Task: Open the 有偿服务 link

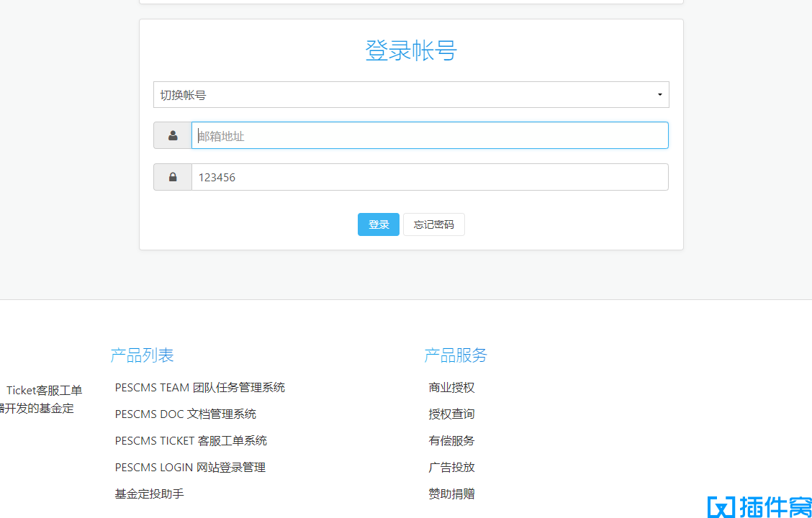Action: pyautogui.click(x=451, y=441)
